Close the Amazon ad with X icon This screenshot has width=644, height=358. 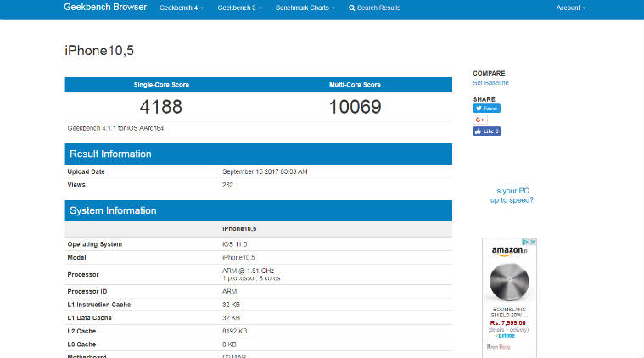pyautogui.click(x=534, y=242)
